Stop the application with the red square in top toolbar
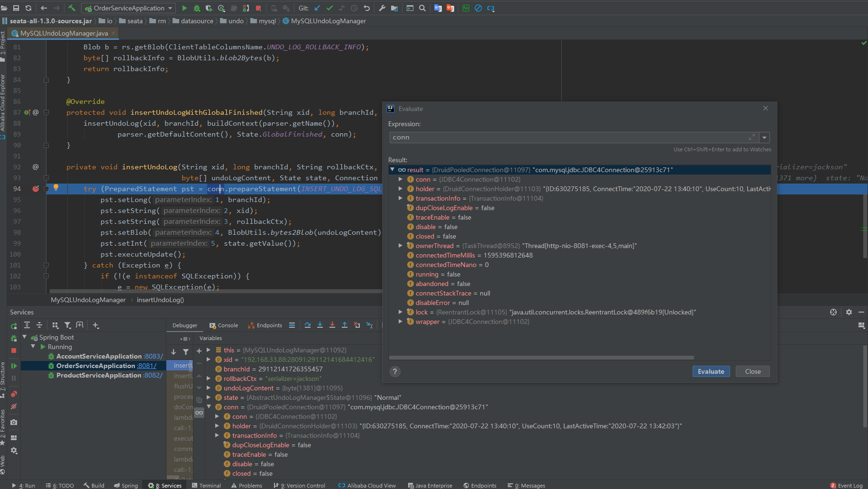Screen dimensions: 868x489 [258, 8]
